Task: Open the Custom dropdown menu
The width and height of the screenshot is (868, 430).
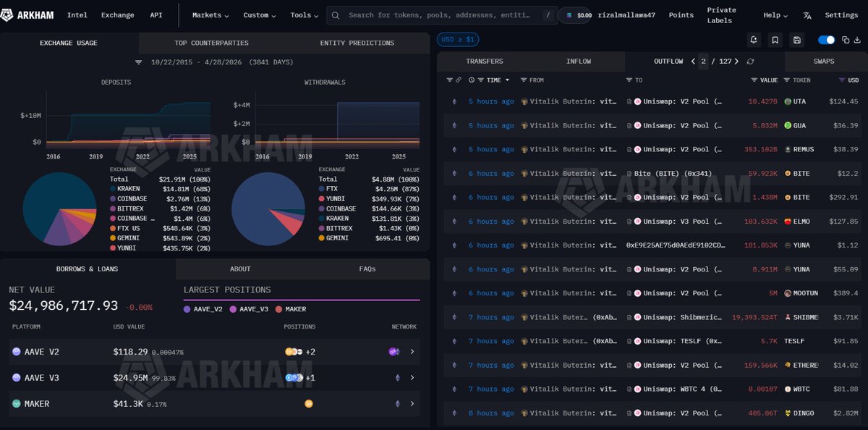Action: click(x=260, y=15)
